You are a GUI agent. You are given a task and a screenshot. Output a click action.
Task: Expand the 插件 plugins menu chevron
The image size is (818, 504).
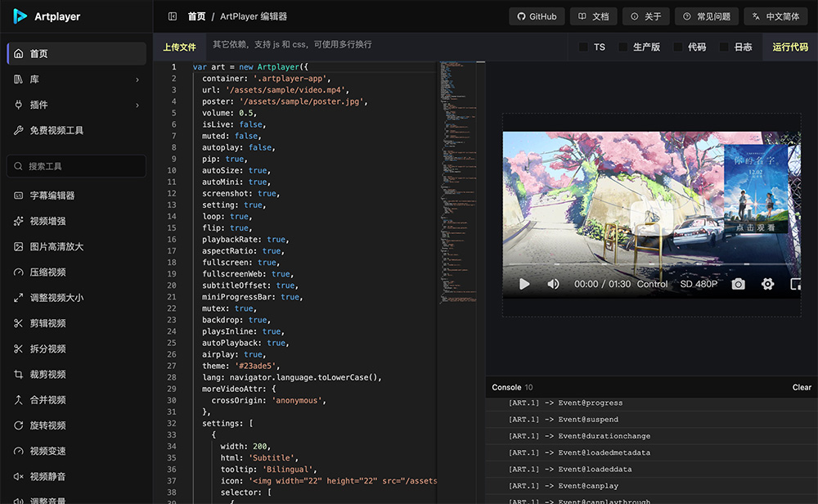tap(137, 106)
